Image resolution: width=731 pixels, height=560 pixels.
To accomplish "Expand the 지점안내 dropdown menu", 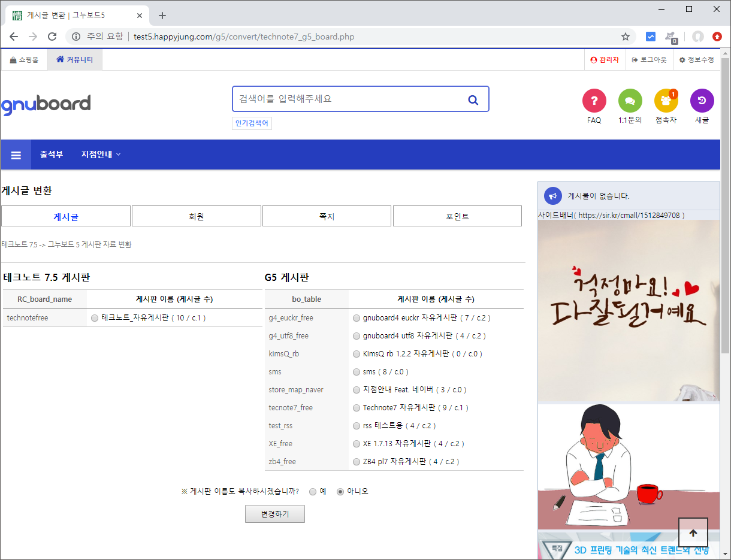I will point(101,155).
